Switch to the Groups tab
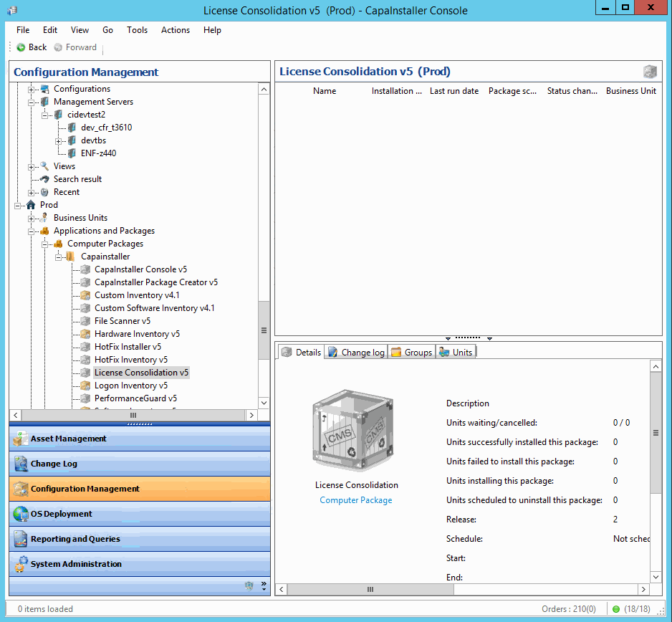The width and height of the screenshot is (672, 622). (x=412, y=353)
